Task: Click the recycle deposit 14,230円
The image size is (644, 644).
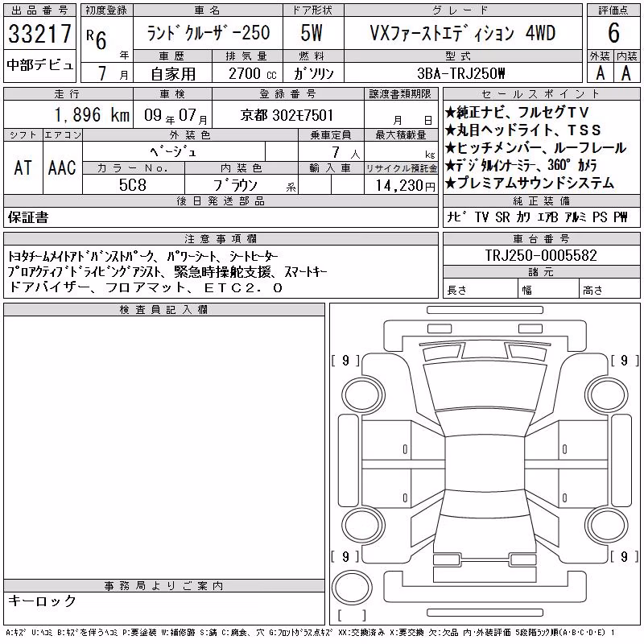Action: pos(406,186)
